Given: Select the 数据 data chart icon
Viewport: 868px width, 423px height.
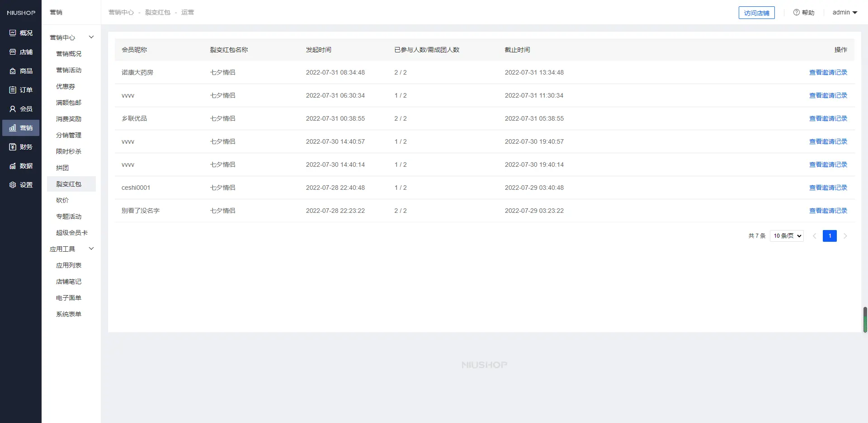Looking at the screenshot, I should pyautogui.click(x=13, y=166).
